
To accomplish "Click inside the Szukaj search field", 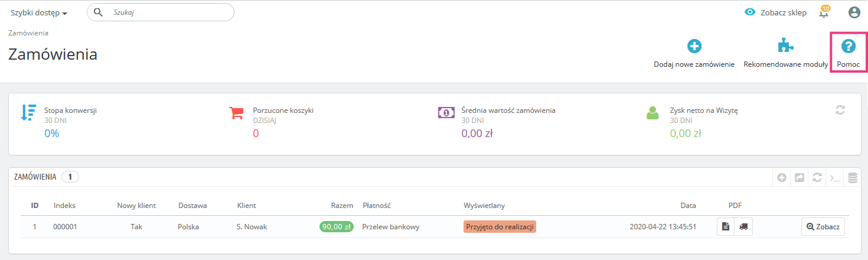I will 168,12.
